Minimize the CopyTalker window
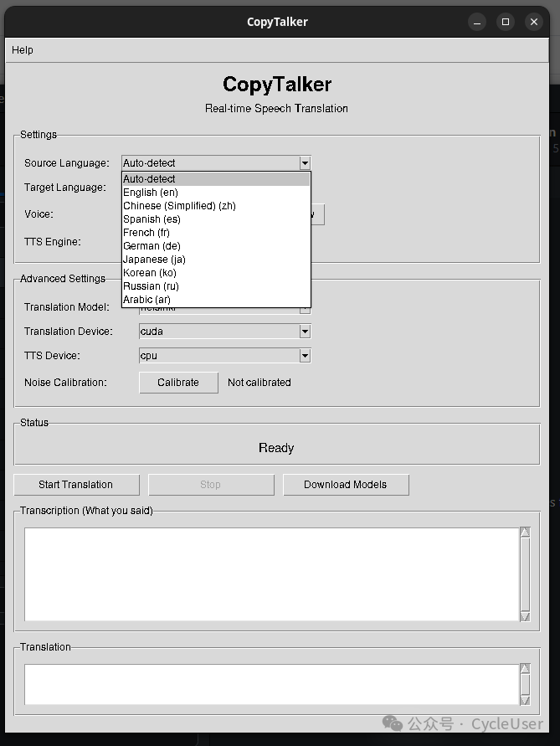This screenshot has height=746, width=560. [477, 22]
